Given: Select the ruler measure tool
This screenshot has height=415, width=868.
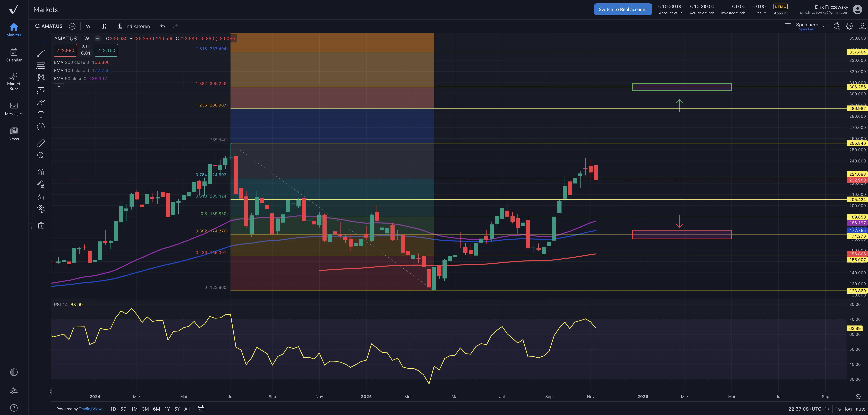Looking at the screenshot, I should (x=41, y=143).
